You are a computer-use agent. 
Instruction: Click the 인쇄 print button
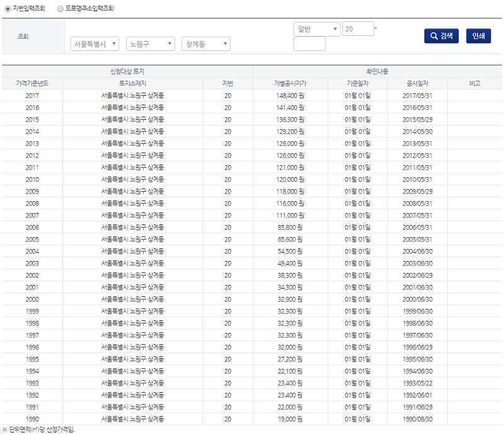tap(478, 36)
